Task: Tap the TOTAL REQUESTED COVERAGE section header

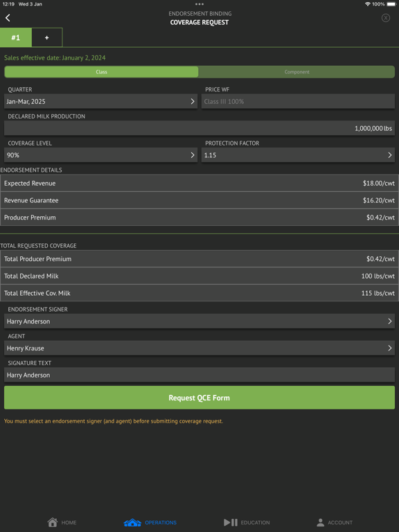Action: click(x=38, y=246)
